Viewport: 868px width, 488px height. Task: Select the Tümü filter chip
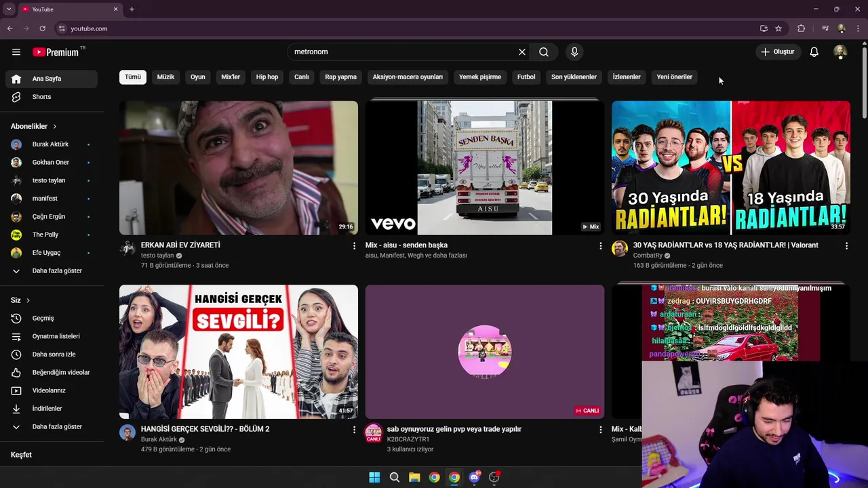[133, 77]
